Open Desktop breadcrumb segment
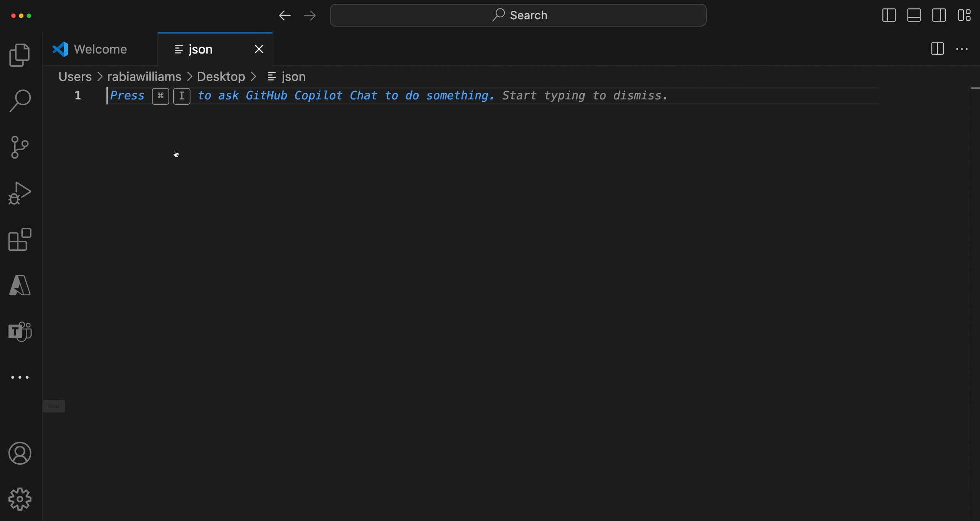The width and height of the screenshot is (980, 521). tap(221, 77)
